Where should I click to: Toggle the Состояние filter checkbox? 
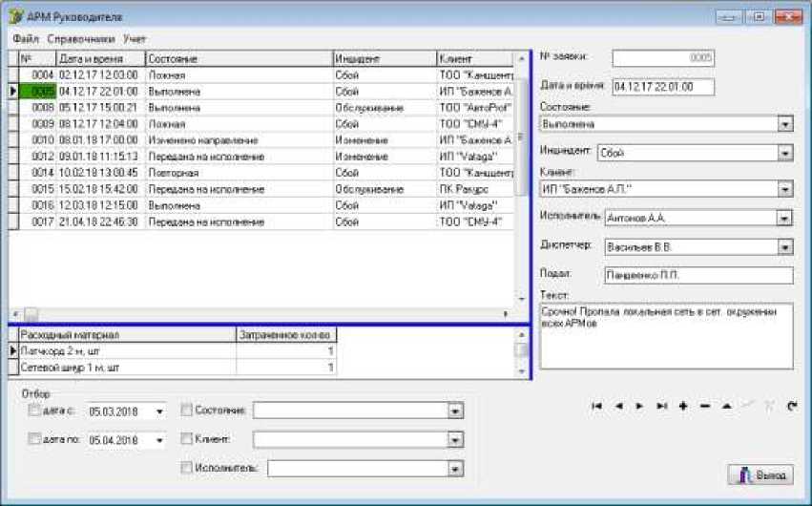(x=186, y=411)
